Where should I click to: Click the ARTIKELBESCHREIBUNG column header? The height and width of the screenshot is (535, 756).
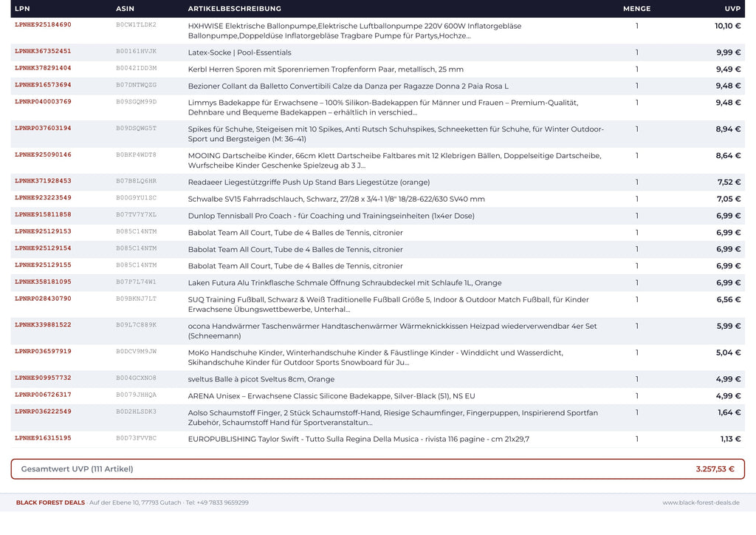[234, 9]
